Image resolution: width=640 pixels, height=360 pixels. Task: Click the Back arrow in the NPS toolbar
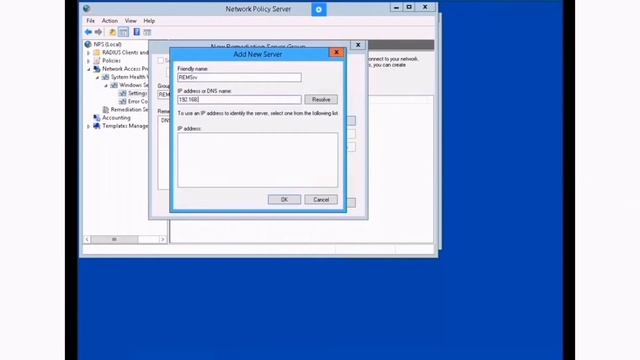coord(88,32)
